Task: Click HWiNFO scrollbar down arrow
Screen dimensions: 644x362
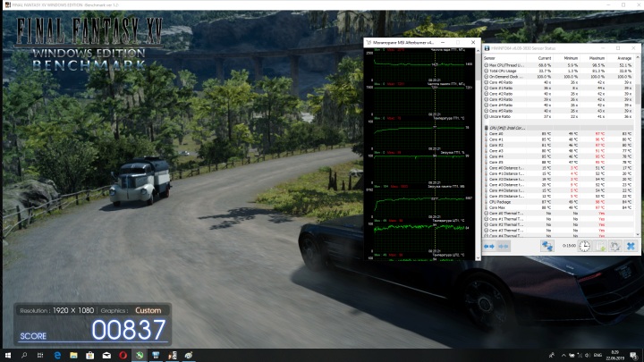Action: point(638,234)
